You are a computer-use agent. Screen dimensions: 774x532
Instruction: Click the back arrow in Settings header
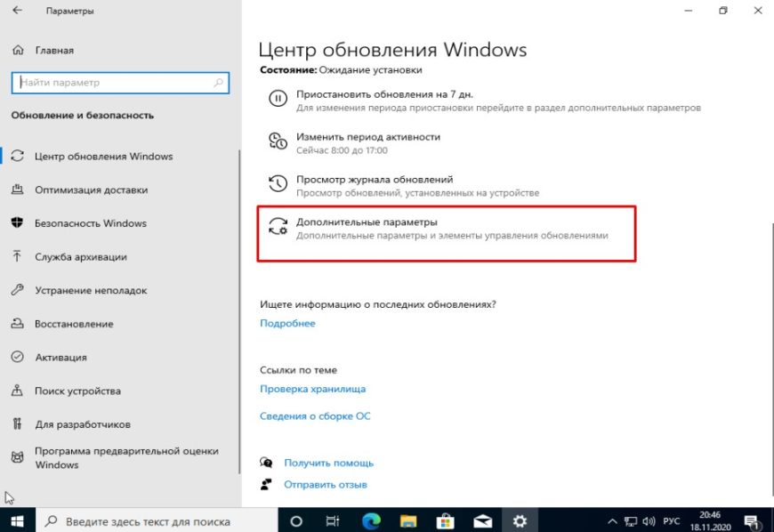17,11
